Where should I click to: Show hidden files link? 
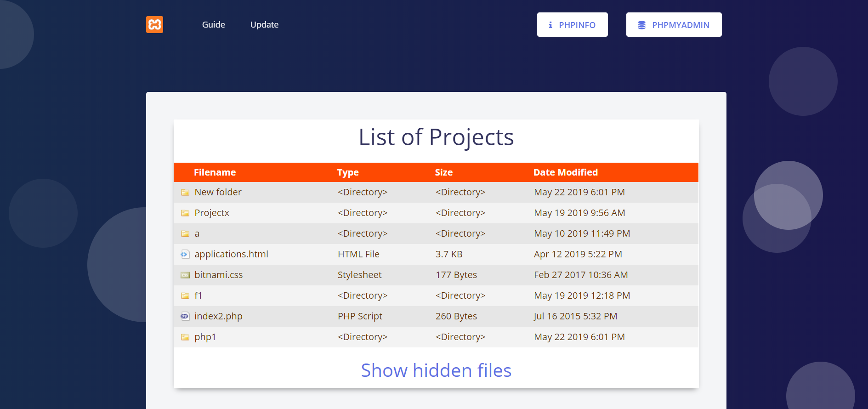pos(436,370)
